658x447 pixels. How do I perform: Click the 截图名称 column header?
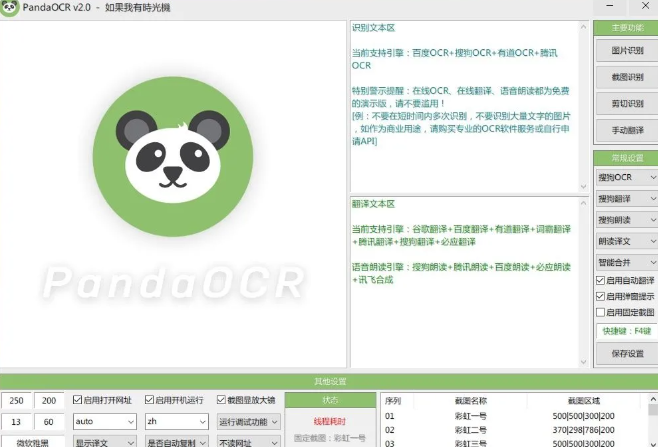click(x=470, y=401)
